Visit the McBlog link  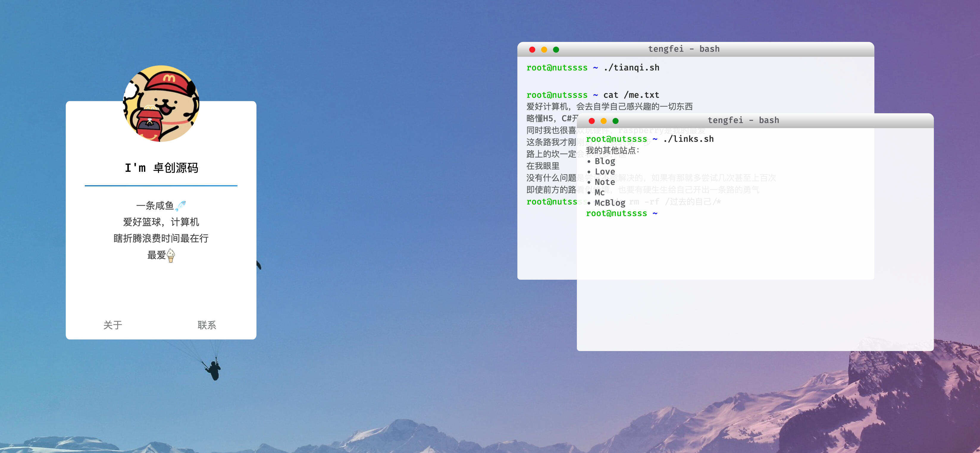(x=610, y=202)
